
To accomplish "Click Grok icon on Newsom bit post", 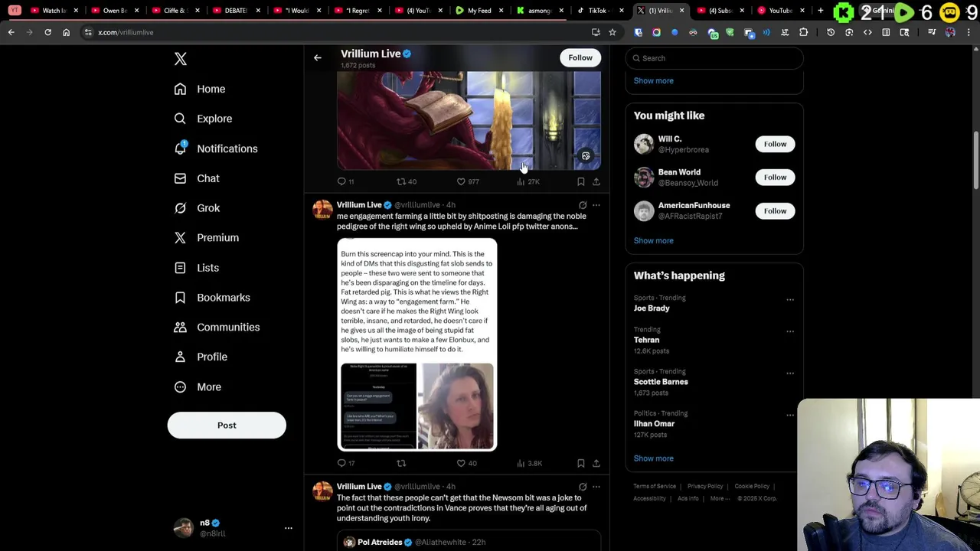I will 583,487.
